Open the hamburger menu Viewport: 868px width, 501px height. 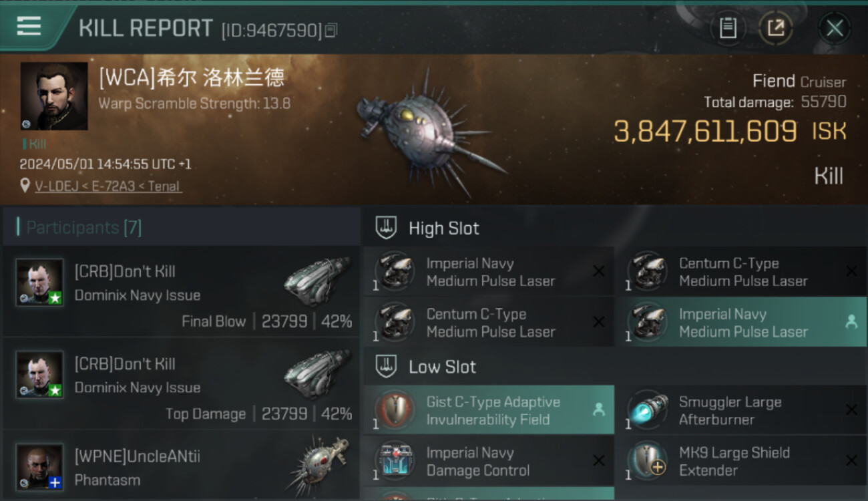(x=29, y=27)
